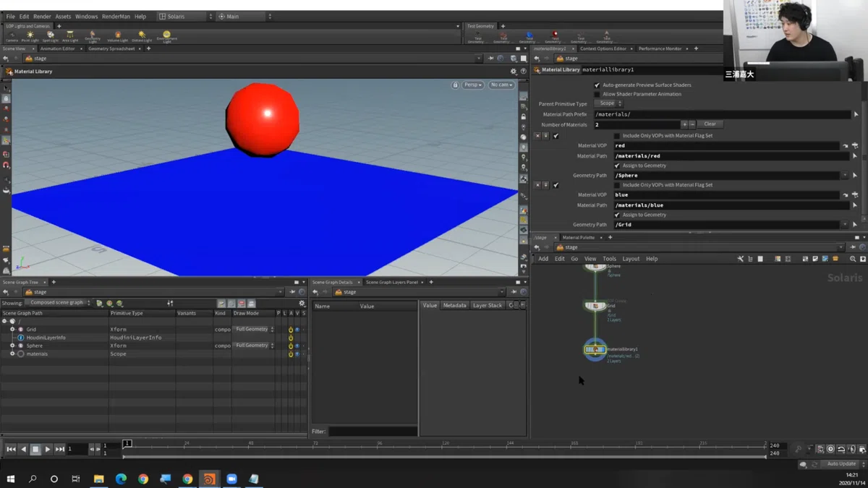868x488 pixels.
Task: Click the blue Test Geometry shelf tool
Action: click(x=529, y=36)
